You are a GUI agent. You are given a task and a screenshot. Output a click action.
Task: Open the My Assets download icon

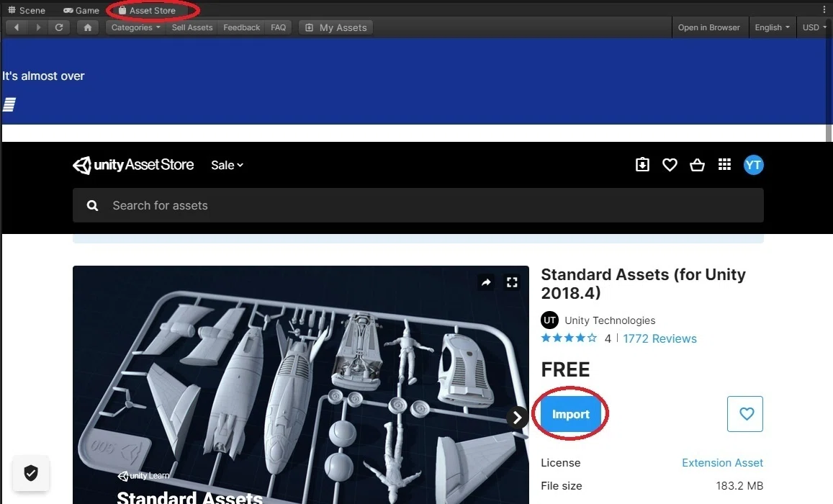[x=642, y=165]
